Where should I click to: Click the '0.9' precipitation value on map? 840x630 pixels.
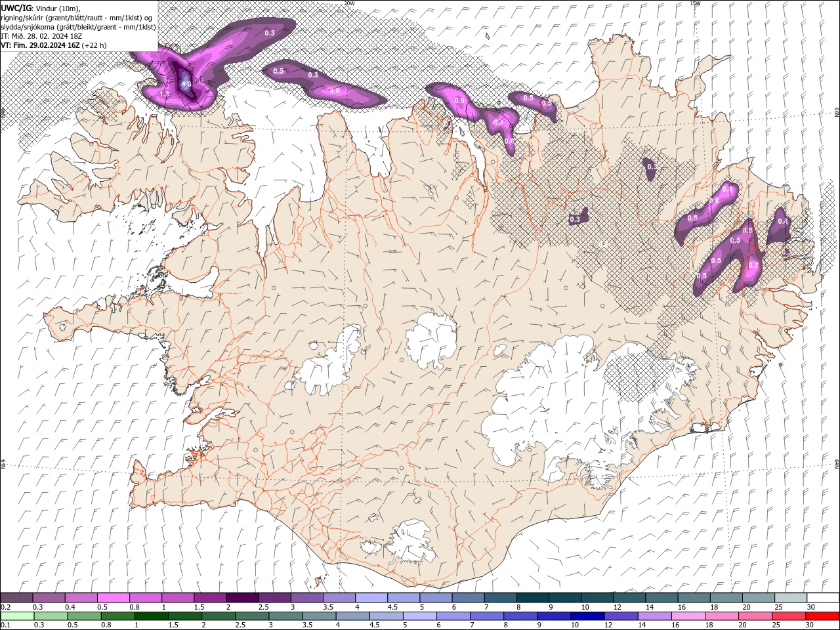click(459, 100)
